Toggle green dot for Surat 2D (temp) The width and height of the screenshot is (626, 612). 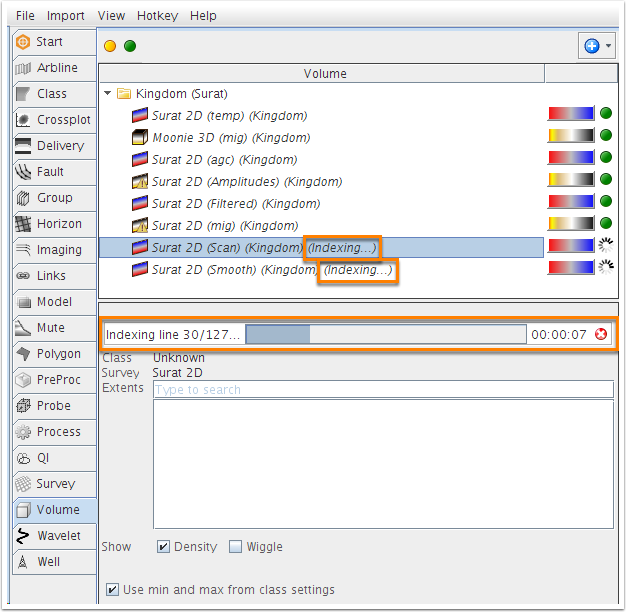pos(606,113)
